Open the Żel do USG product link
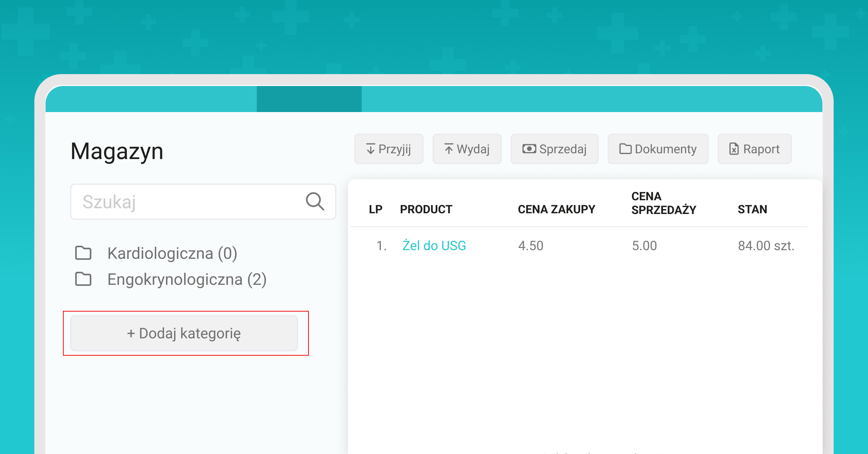Image resolution: width=868 pixels, height=454 pixels. pyautogui.click(x=434, y=246)
